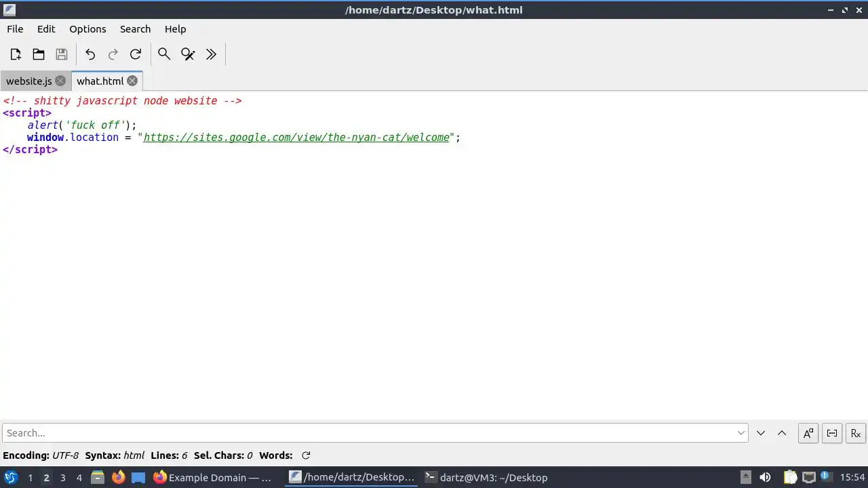Find previous match with up chevron

coord(782,433)
